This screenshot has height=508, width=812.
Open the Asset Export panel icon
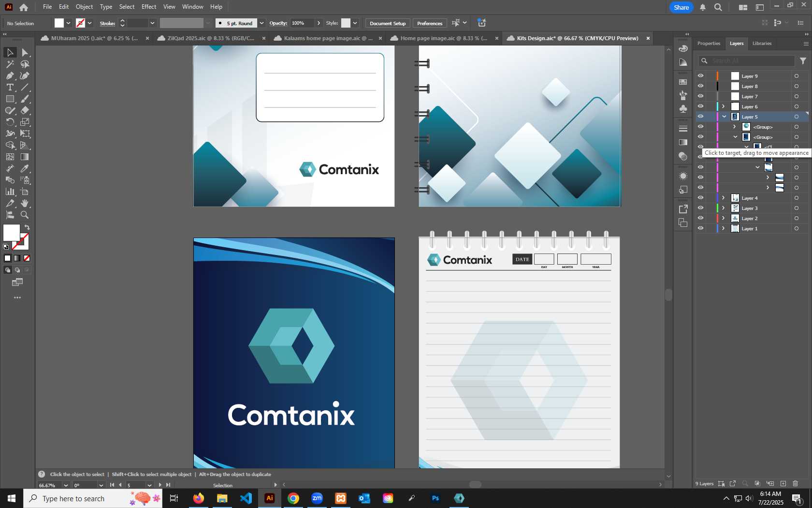click(x=683, y=209)
